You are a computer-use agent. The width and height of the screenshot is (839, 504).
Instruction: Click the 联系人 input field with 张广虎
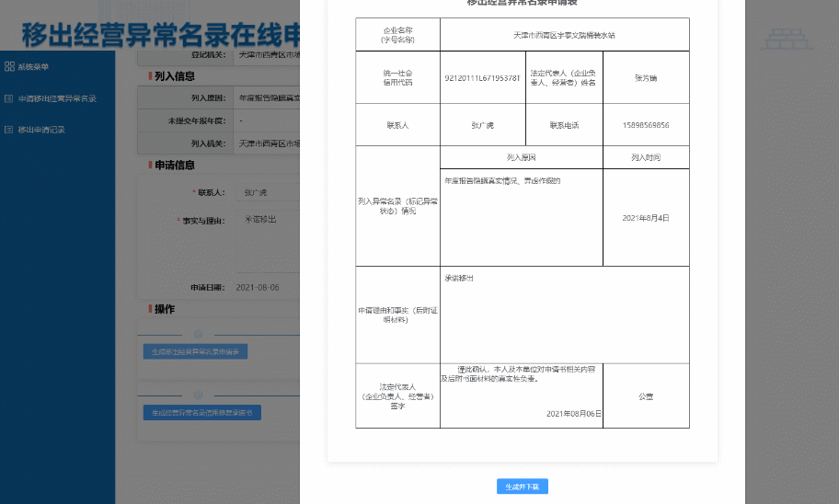[269, 193]
